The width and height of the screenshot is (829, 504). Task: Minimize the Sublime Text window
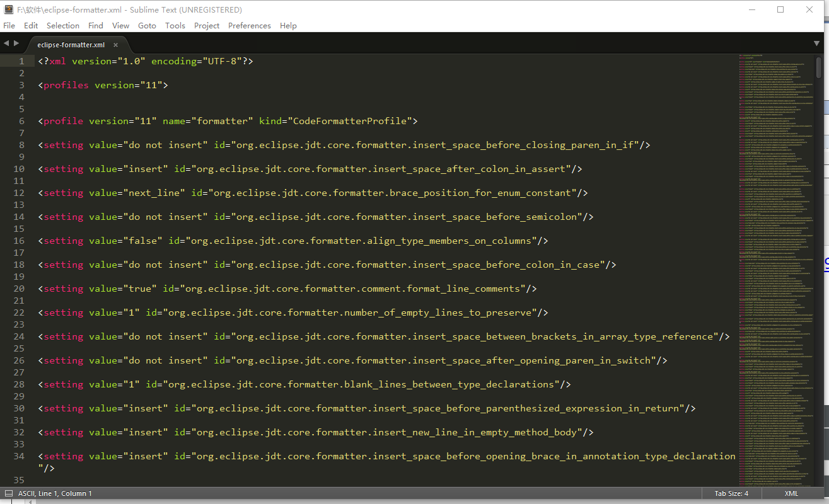(x=751, y=10)
